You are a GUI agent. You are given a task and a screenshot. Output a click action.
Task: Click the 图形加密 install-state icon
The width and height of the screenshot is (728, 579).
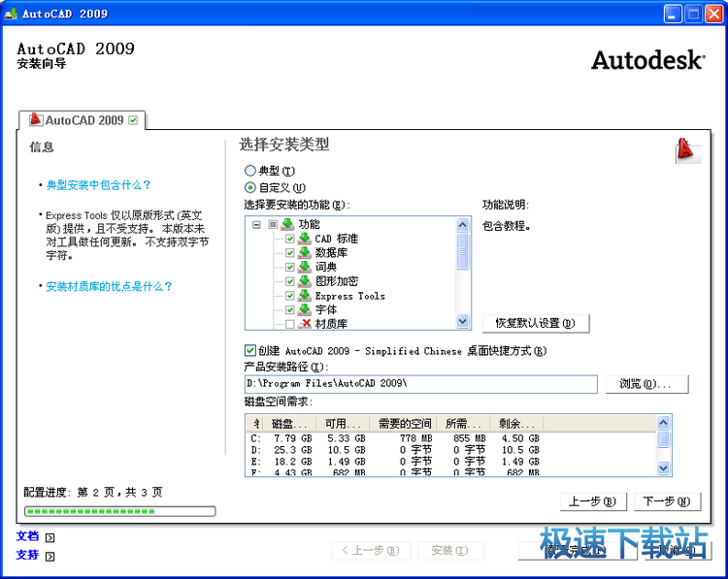(305, 281)
